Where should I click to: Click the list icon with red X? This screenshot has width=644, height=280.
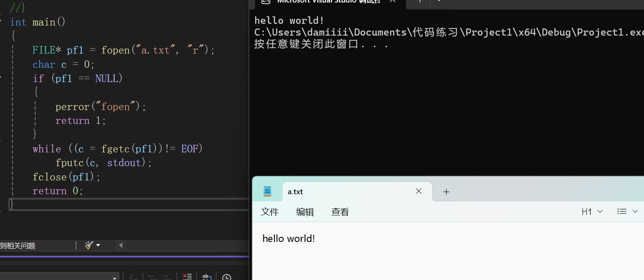(x=187, y=276)
